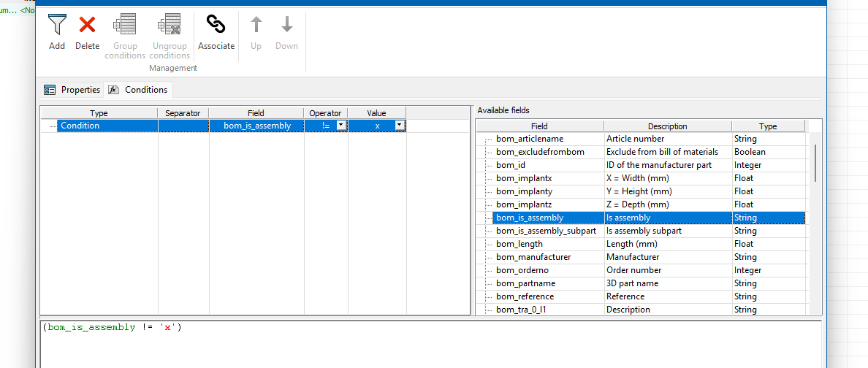Click the Add condition funnel icon
868x368 pixels.
coord(57,26)
